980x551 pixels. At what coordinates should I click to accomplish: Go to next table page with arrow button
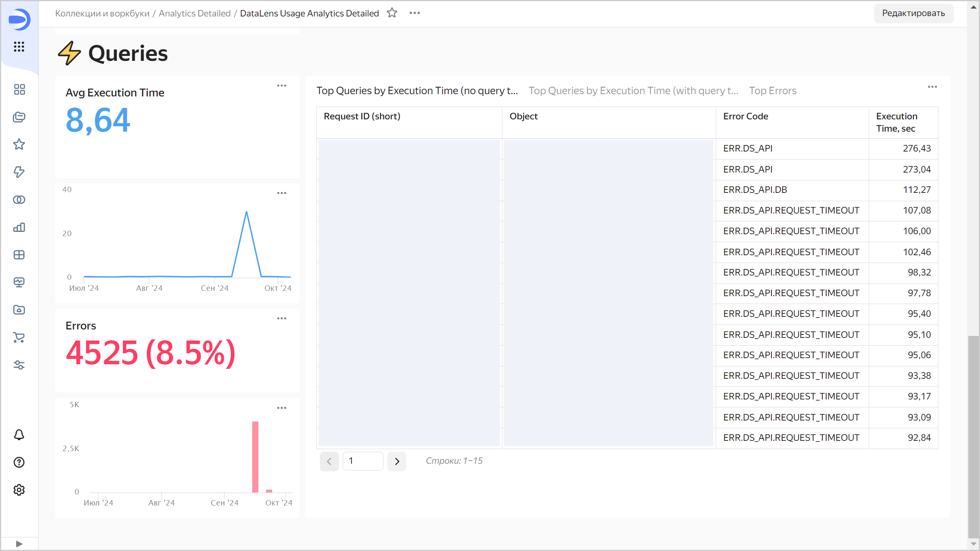coord(397,461)
